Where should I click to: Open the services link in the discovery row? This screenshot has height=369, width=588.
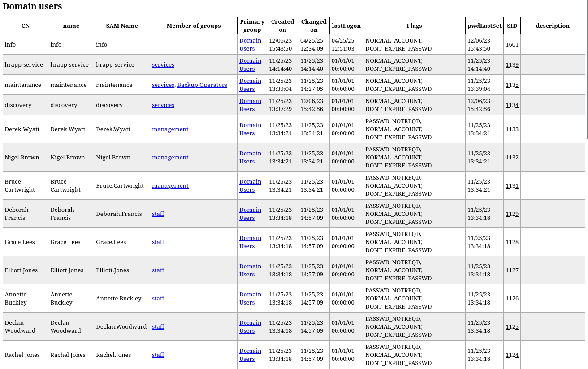163,105
